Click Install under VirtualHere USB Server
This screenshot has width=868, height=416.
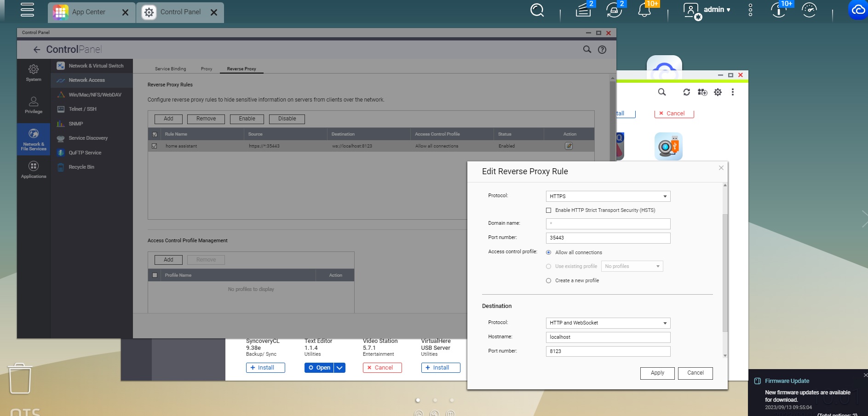tap(440, 367)
